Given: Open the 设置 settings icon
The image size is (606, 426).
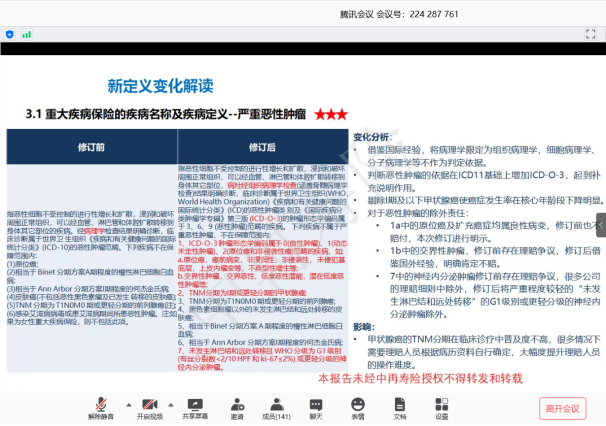Looking at the screenshot, I should click(441, 407).
